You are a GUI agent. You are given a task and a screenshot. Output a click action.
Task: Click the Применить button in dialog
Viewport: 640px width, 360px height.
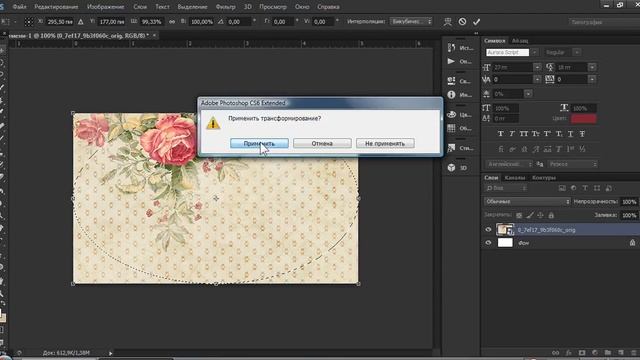tap(259, 143)
